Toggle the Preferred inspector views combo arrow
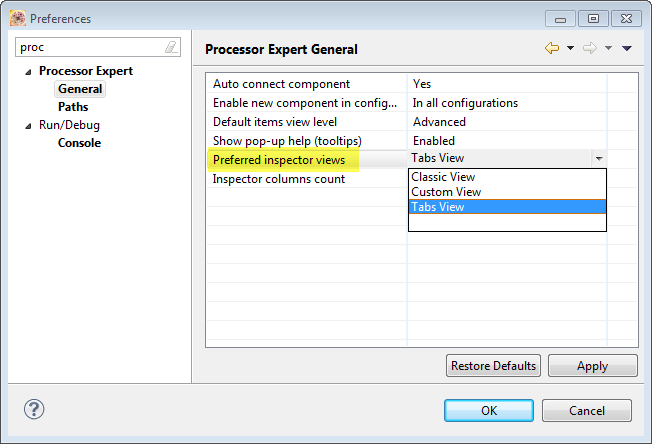 coord(598,159)
